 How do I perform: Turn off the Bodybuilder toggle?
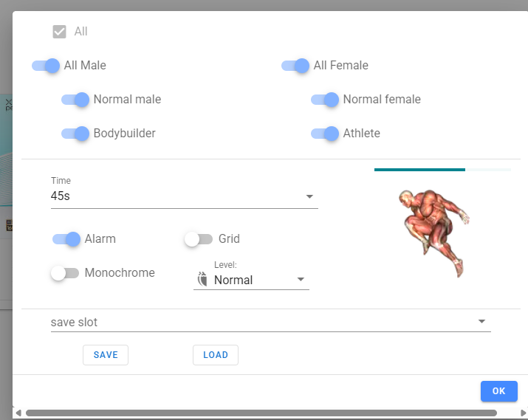(x=75, y=134)
